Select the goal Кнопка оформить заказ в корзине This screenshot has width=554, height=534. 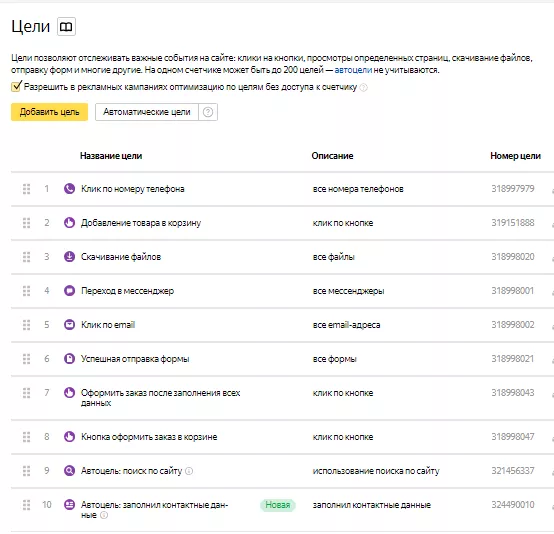149,437
